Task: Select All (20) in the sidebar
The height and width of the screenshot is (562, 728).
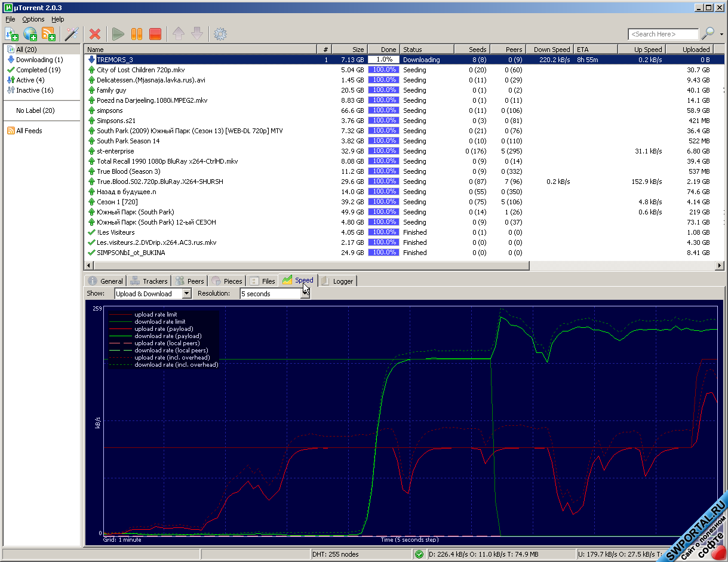Action: pyautogui.click(x=42, y=50)
